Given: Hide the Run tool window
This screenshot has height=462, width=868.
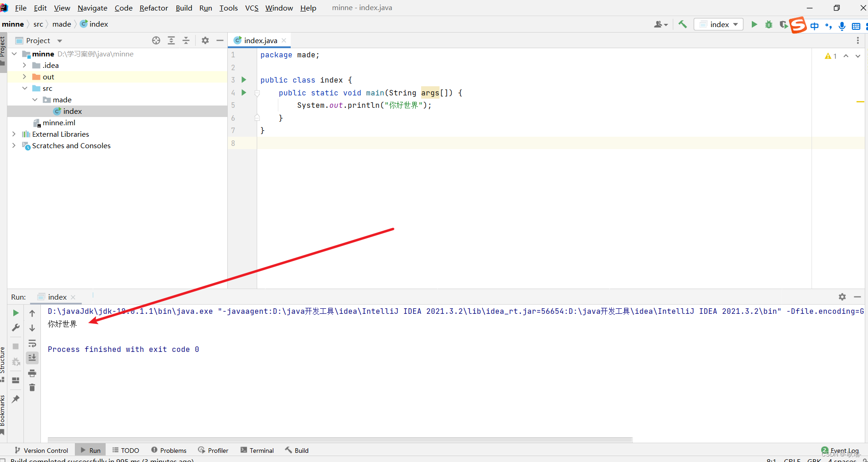Looking at the screenshot, I should (857, 297).
